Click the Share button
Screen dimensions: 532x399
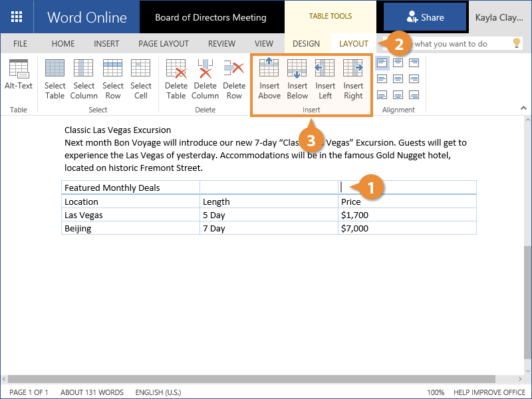425,17
